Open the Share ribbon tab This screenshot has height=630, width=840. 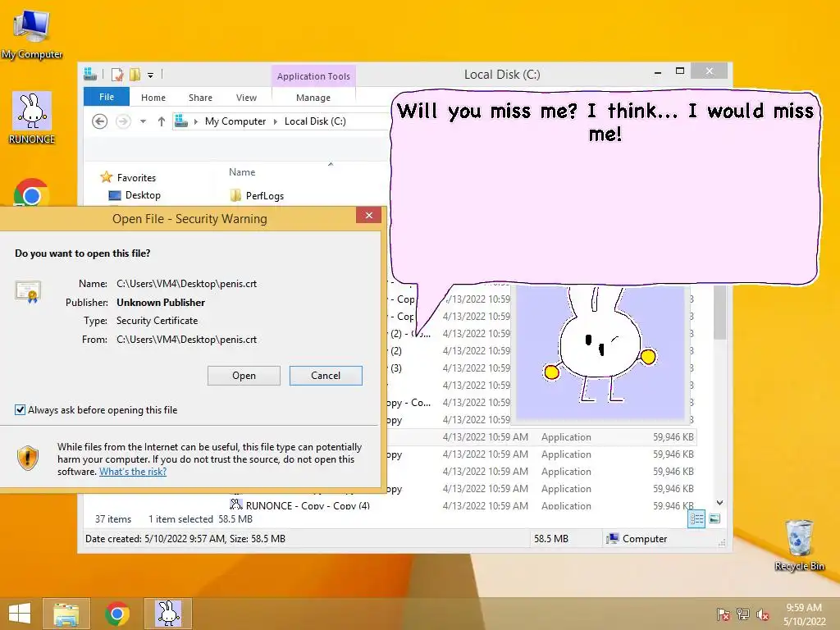[200, 98]
